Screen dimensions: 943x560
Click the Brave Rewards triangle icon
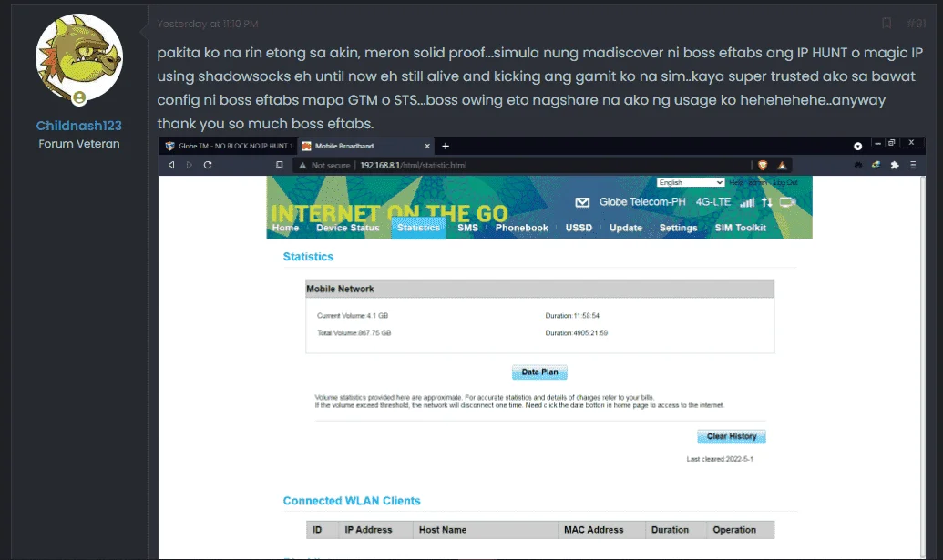point(782,165)
